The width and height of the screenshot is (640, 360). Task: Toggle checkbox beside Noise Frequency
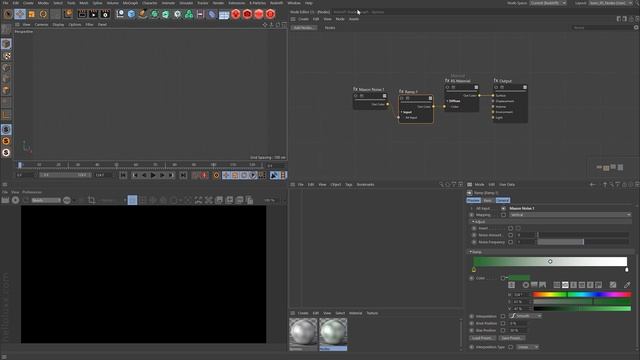(511, 242)
